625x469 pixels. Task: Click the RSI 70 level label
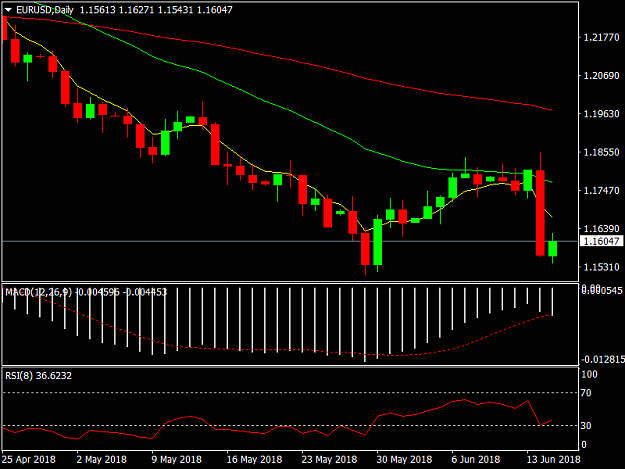click(x=586, y=393)
